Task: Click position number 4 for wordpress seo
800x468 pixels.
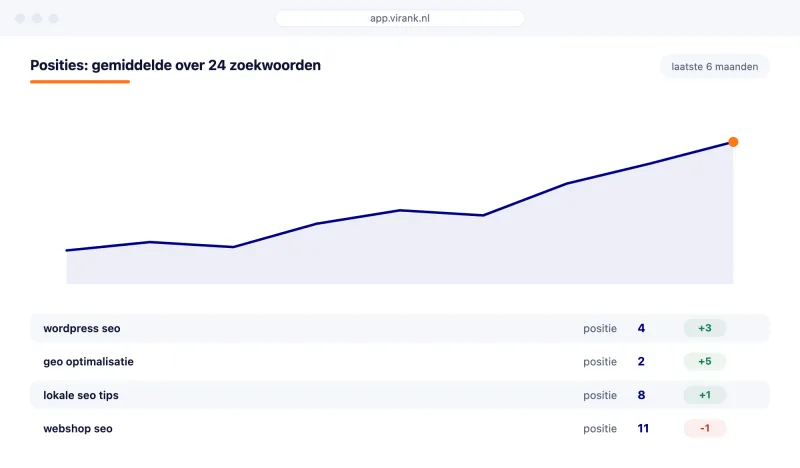Action: (x=641, y=328)
